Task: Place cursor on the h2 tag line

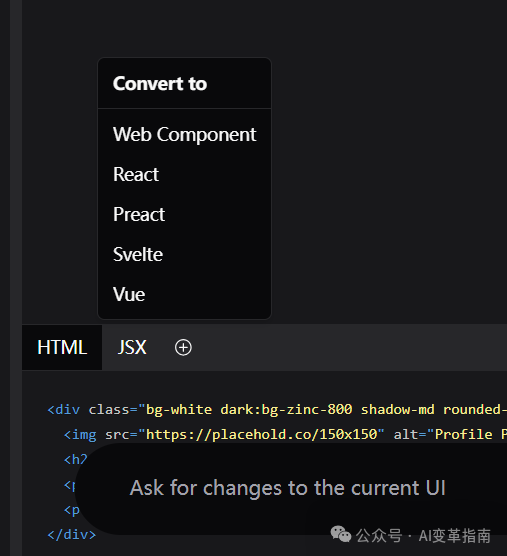Action: tap(75, 460)
